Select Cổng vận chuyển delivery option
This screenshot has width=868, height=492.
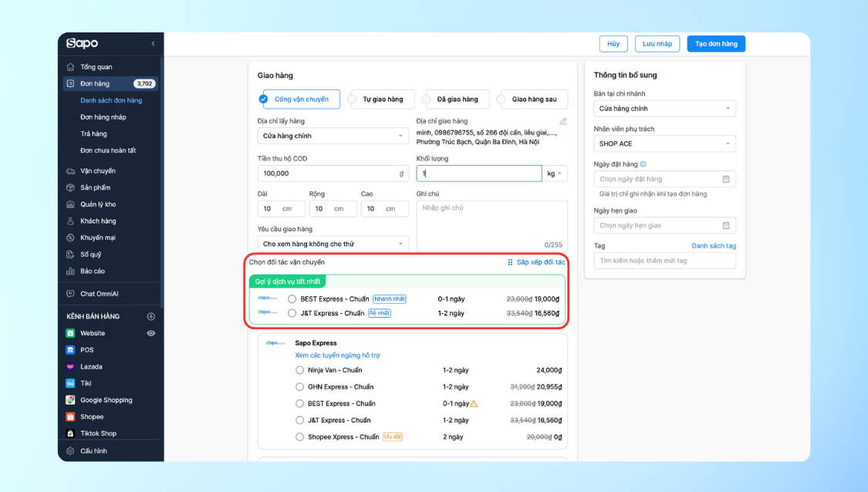(x=299, y=99)
